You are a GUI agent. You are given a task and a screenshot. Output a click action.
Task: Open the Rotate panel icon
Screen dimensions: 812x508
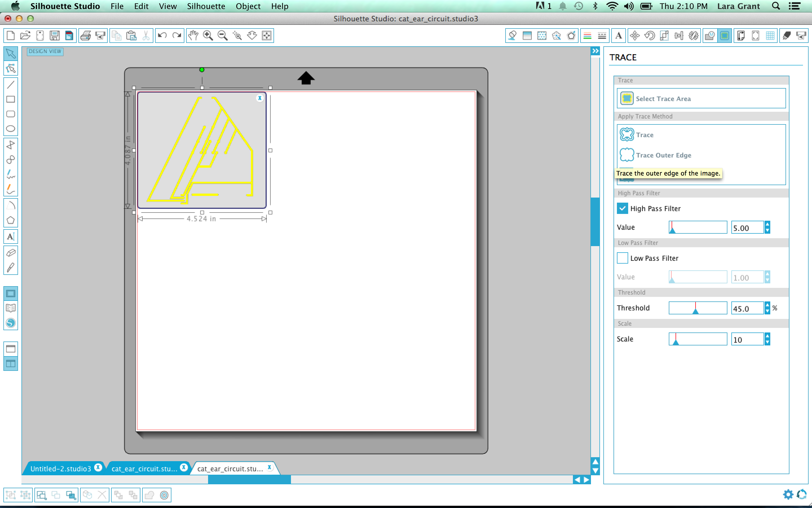click(x=650, y=35)
